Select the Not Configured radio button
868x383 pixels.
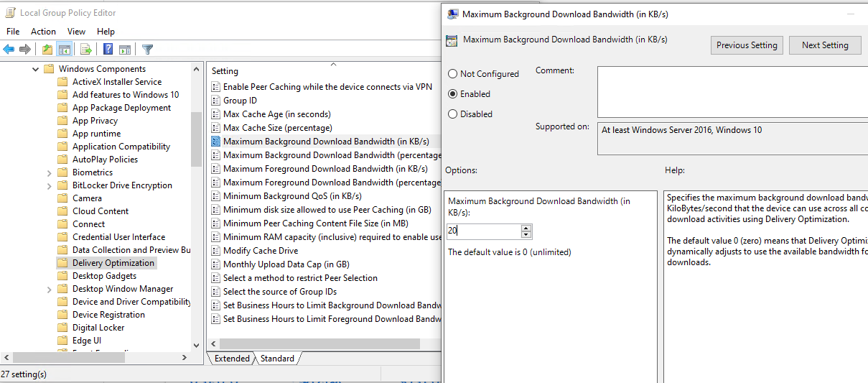pos(453,74)
